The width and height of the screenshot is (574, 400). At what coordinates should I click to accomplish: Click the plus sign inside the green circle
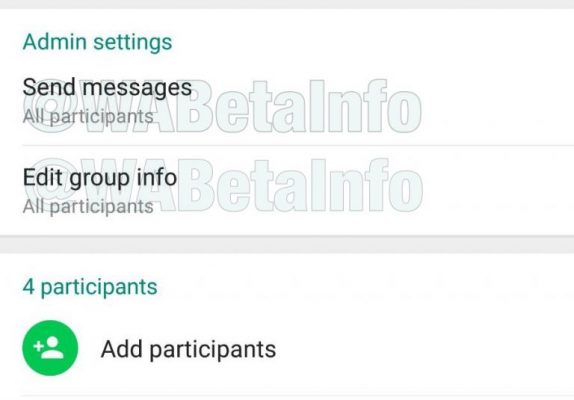pyautogui.click(x=38, y=346)
